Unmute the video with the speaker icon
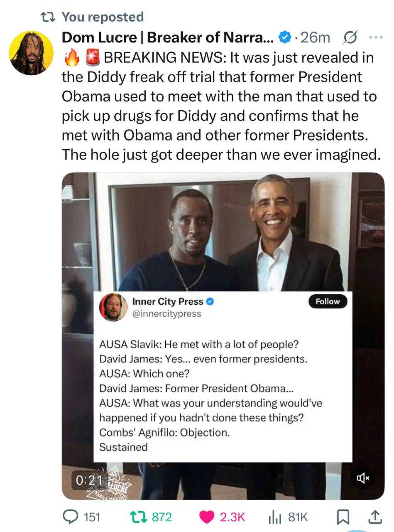 tap(362, 478)
